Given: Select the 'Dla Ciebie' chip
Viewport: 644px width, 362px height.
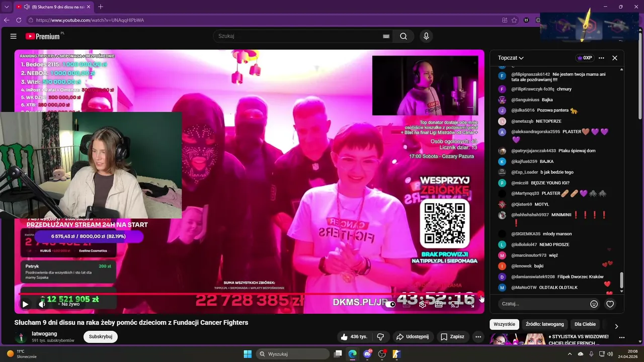Looking at the screenshot, I should tap(585, 324).
